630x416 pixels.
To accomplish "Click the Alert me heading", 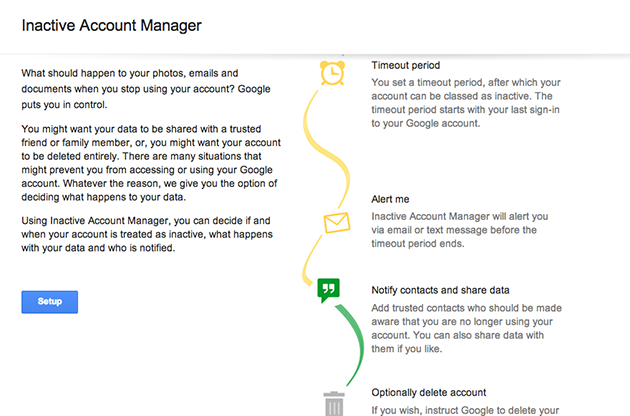I will 390,199.
